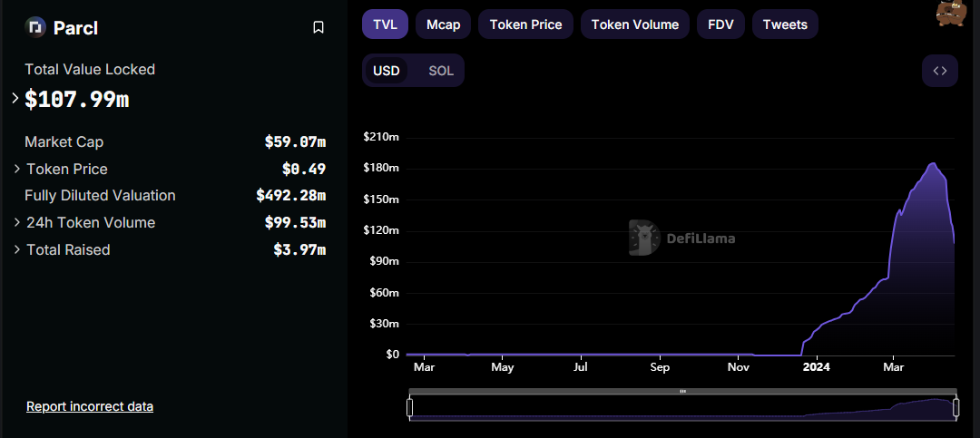Toggle the Token Volume chart series
Image resolution: width=980 pixels, height=438 pixels.
point(635,25)
